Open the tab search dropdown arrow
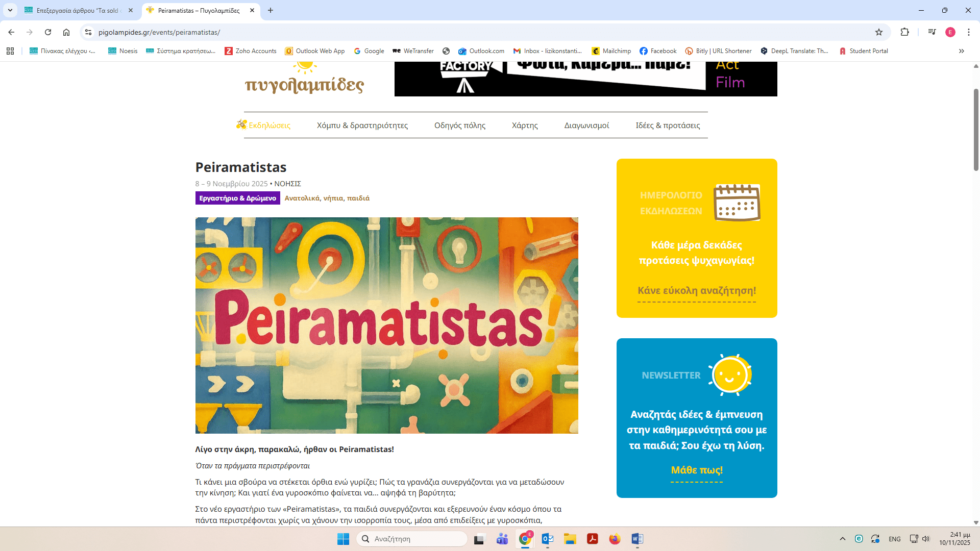 10,10
